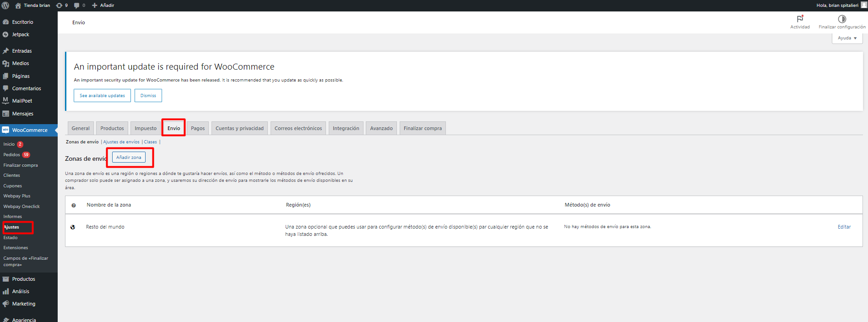868x322 pixels.
Task: Click Comentarios bubble icon in sidebar
Action: pyautogui.click(x=5, y=88)
